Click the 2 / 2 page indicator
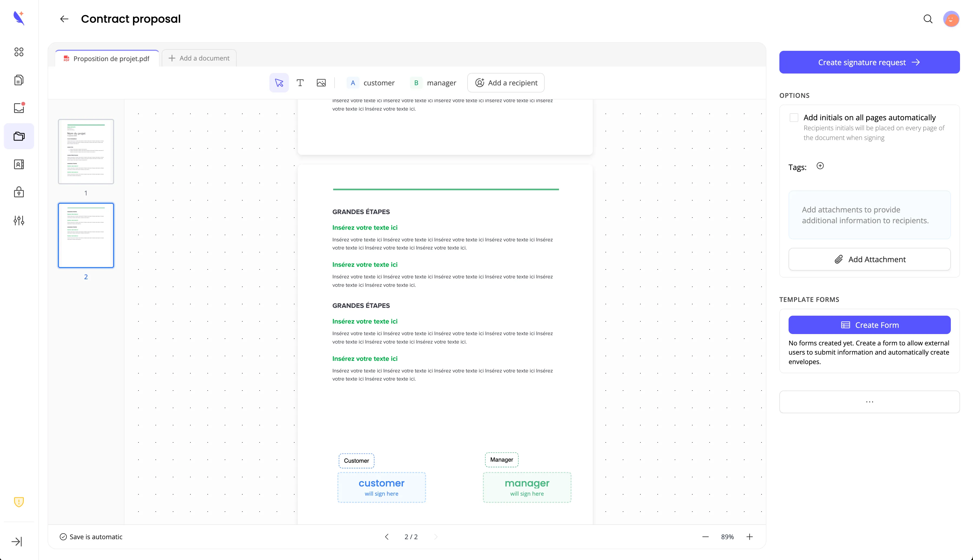973x560 pixels. 411,536
